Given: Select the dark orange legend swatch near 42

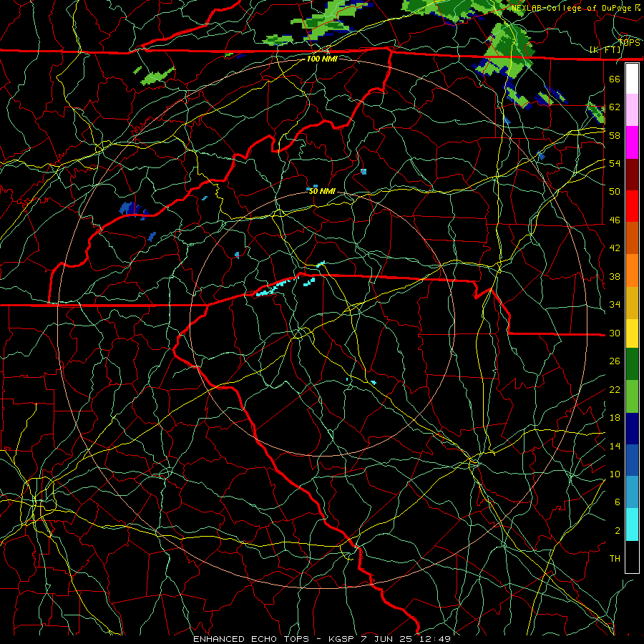Looking at the screenshot, I should point(632,238).
